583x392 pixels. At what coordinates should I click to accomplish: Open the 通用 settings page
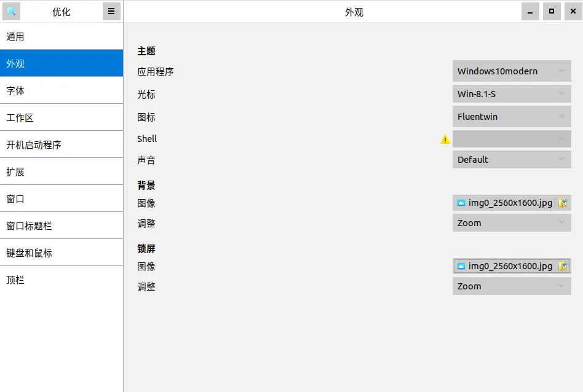[61, 36]
